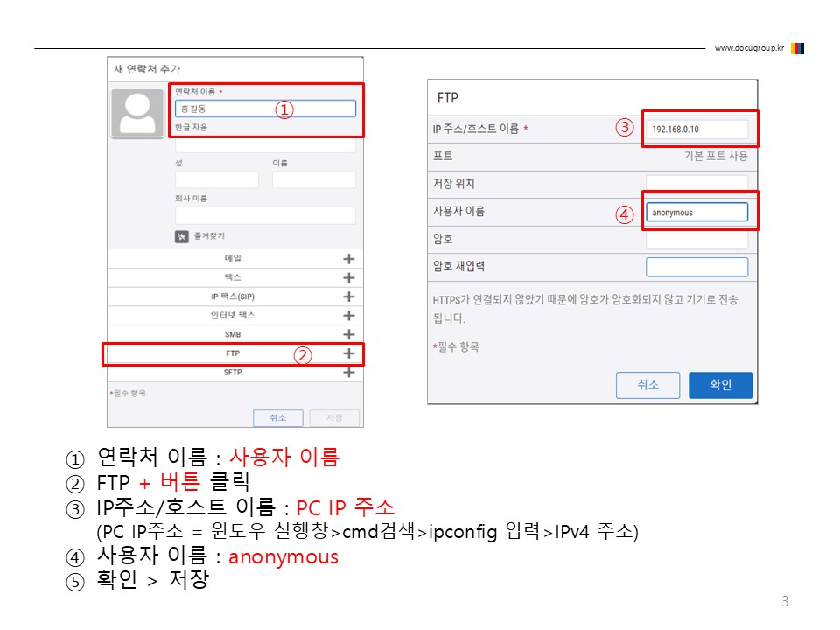Click the IP 주소/호스트 이름 field
The image size is (840, 630).
[x=697, y=129]
